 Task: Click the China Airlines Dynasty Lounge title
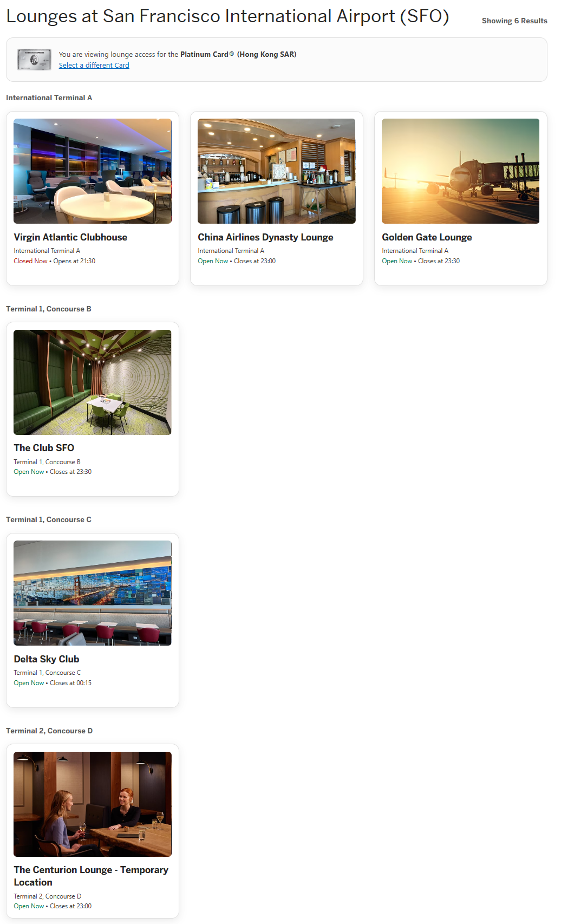click(x=265, y=237)
